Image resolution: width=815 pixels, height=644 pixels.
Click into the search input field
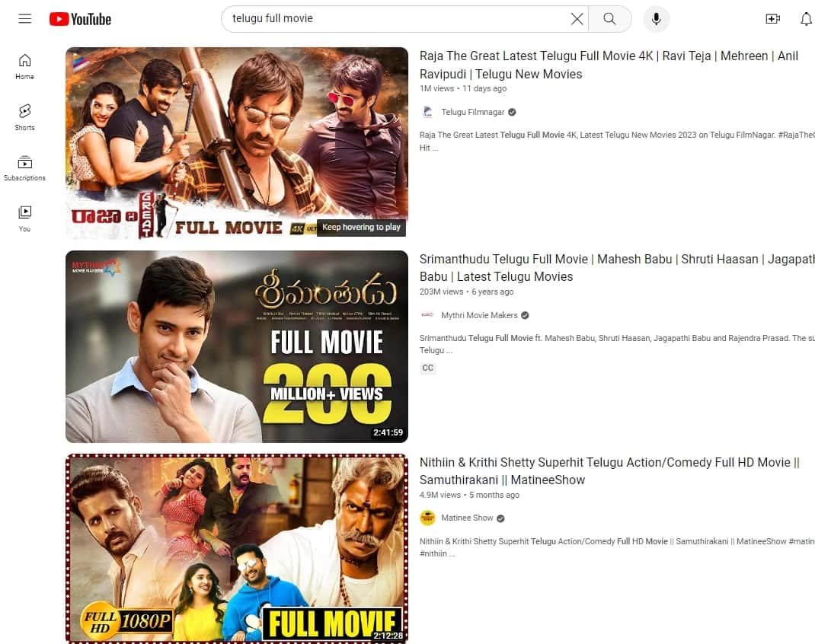coord(396,19)
